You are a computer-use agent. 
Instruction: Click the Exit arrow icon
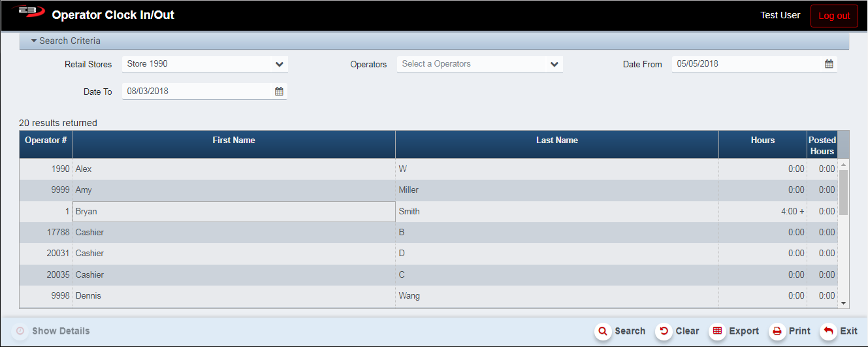828,331
